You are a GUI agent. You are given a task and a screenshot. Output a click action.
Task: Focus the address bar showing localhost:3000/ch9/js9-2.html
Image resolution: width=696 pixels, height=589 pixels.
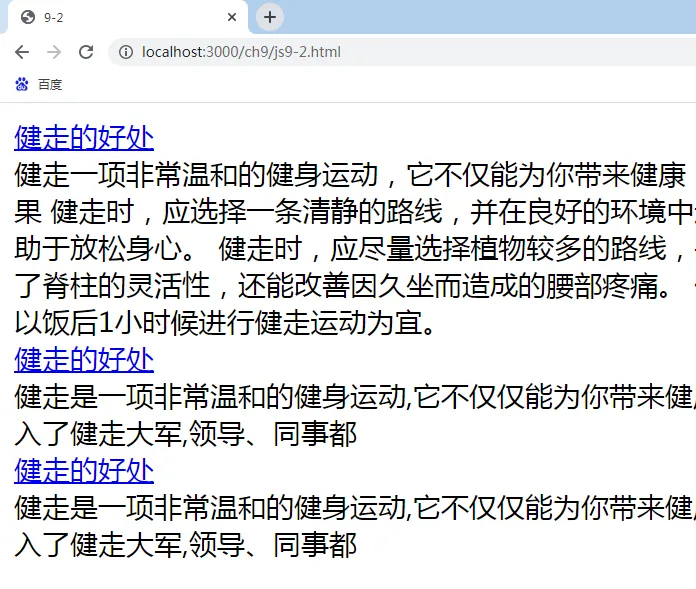pyautogui.click(x=400, y=51)
